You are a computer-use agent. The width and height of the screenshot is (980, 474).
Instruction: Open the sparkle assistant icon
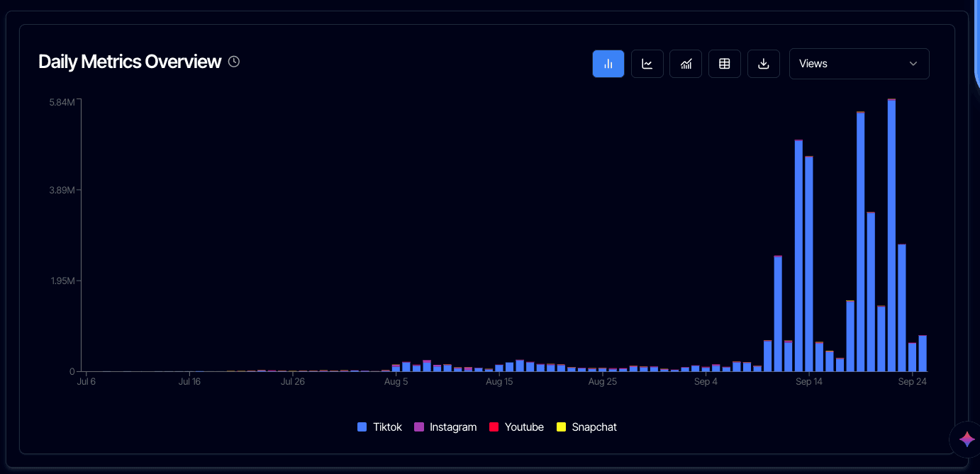[967, 439]
